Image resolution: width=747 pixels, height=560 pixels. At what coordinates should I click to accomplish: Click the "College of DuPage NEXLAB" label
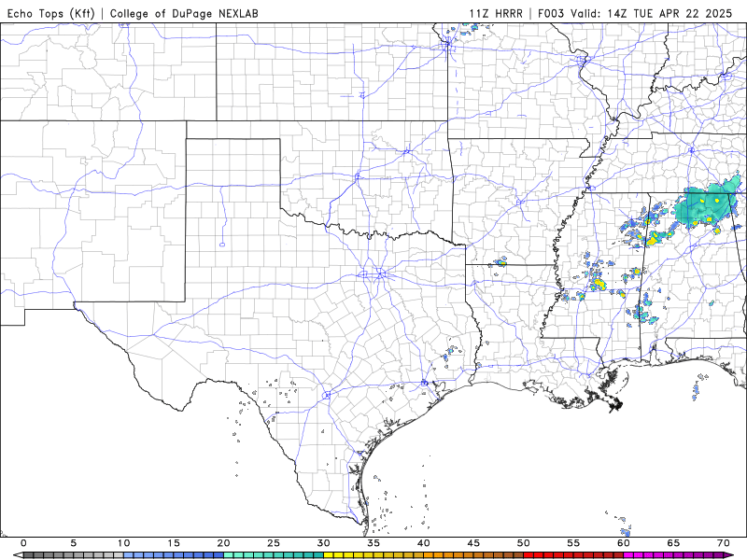pyautogui.click(x=184, y=13)
